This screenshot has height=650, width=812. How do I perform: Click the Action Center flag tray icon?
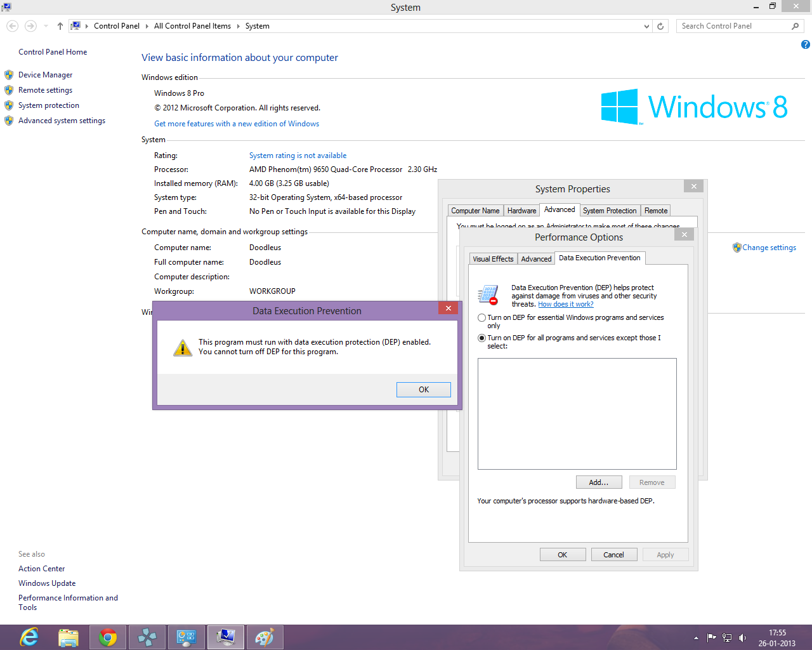pos(712,638)
